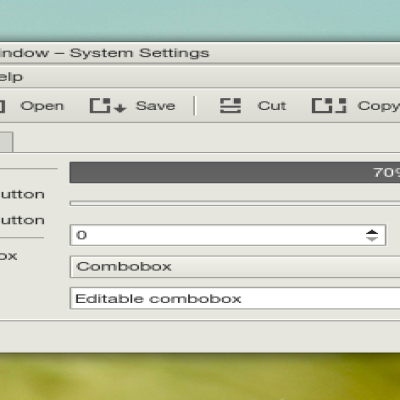
Task: Open the Help menu
Action: [11, 77]
